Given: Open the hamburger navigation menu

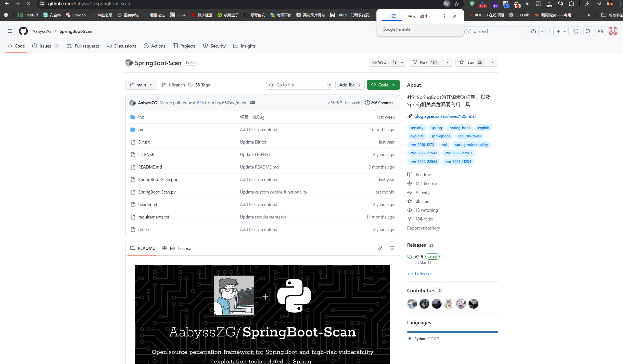Looking at the screenshot, I should pos(10,31).
